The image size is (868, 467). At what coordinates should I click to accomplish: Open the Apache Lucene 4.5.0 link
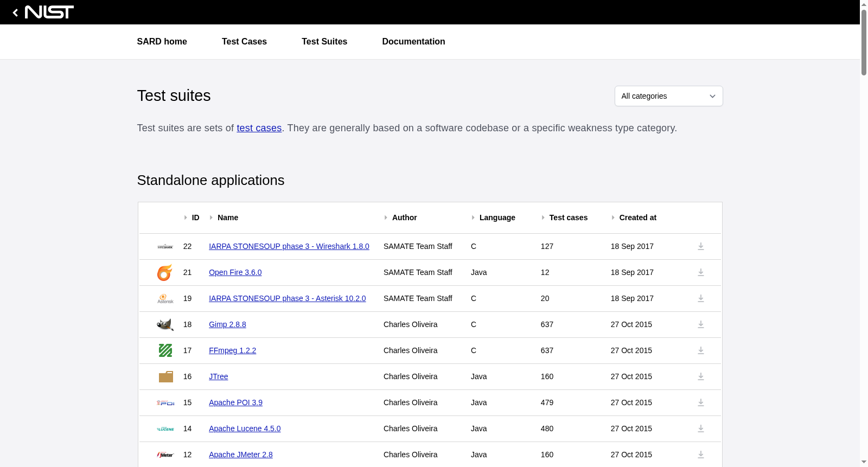pos(245,428)
